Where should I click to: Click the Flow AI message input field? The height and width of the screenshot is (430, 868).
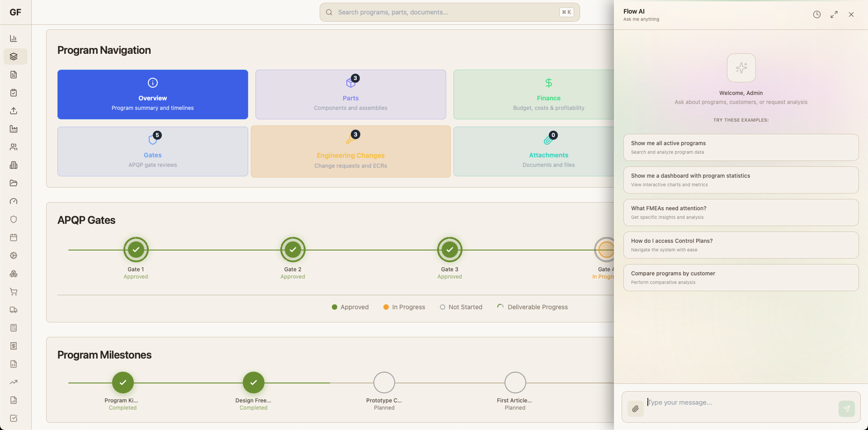click(741, 402)
